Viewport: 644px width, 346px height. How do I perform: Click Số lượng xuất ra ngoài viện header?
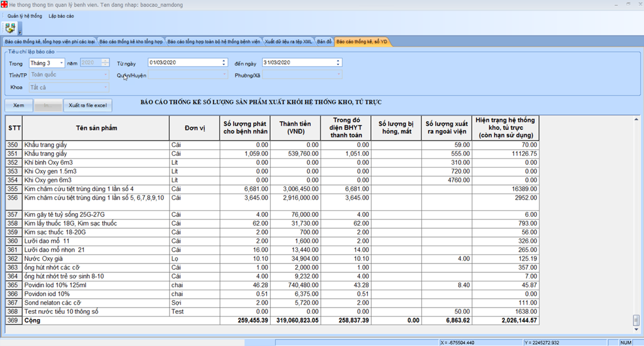point(446,128)
